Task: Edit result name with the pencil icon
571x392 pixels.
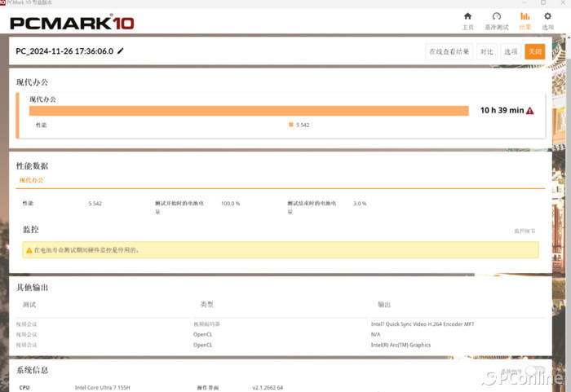Action: [x=121, y=51]
